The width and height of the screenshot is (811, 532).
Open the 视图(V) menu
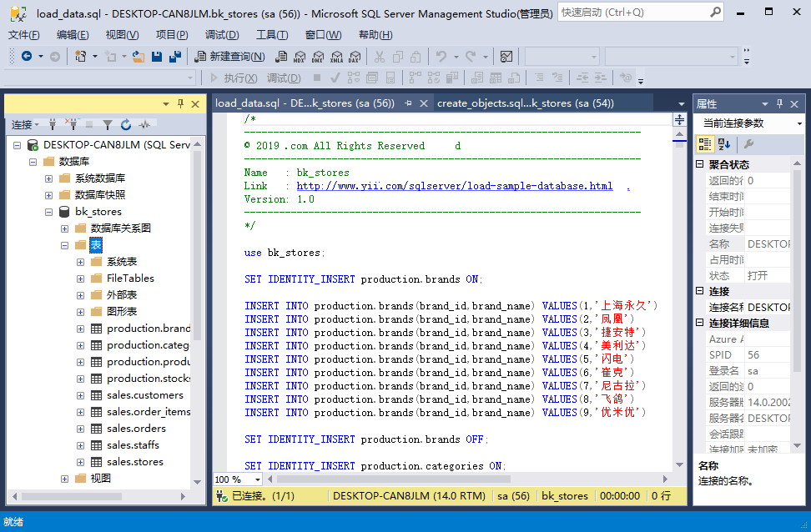click(122, 35)
